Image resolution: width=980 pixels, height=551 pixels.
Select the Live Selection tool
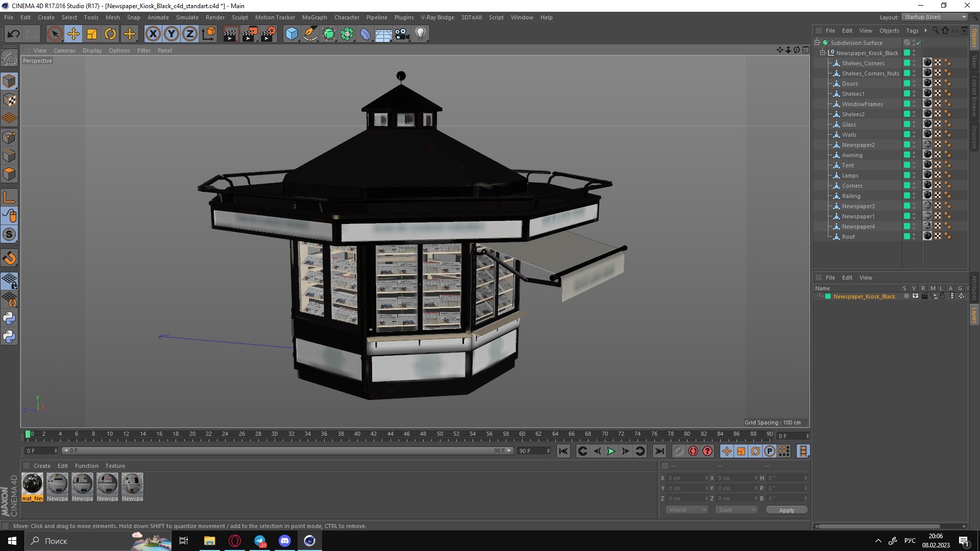[55, 34]
